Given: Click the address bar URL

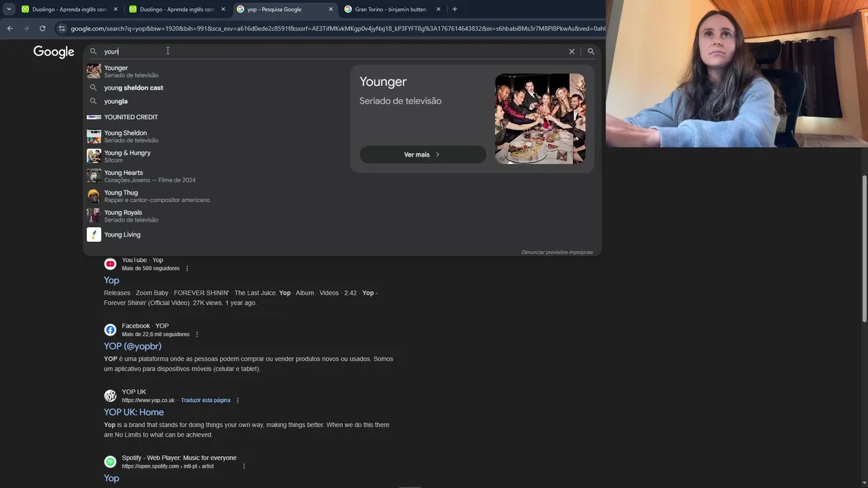Looking at the screenshot, I should (x=337, y=28).
